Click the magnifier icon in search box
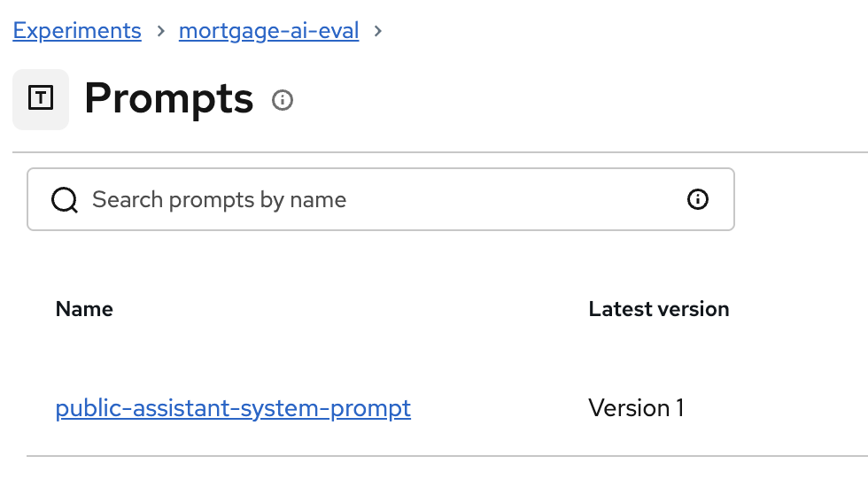The width and height of the screenshot is (868, 487). [65, 200]
